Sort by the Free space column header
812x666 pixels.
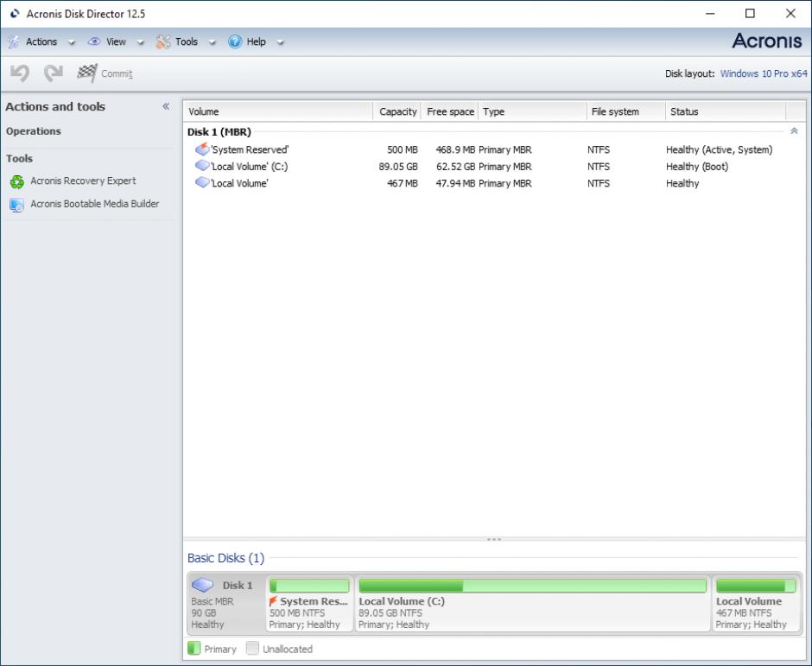click(450, 111)
